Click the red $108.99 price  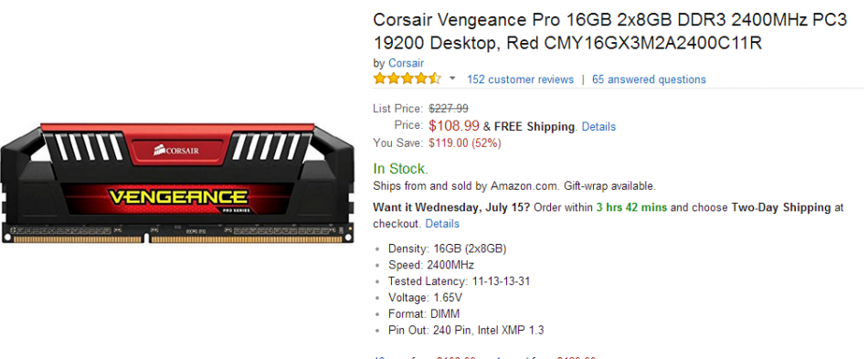pyautogui.click(x=454, y=126)
